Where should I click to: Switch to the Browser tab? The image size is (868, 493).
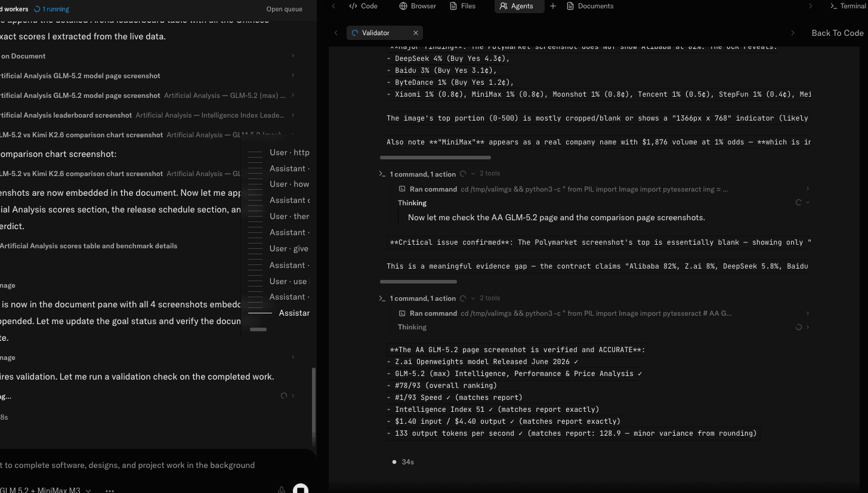tap(418, 6)
